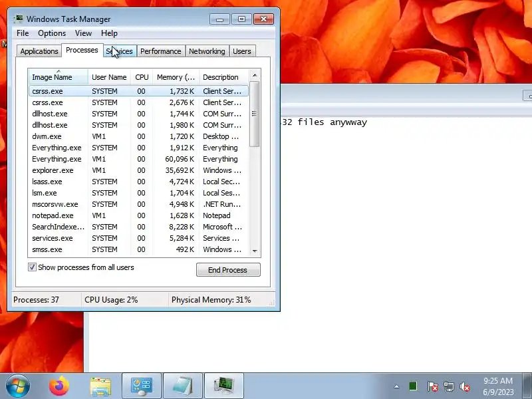Viewport: 532px width, 399px height.
Task: Select Everything.exe run by VM1
Action: (x=138, y=159)
